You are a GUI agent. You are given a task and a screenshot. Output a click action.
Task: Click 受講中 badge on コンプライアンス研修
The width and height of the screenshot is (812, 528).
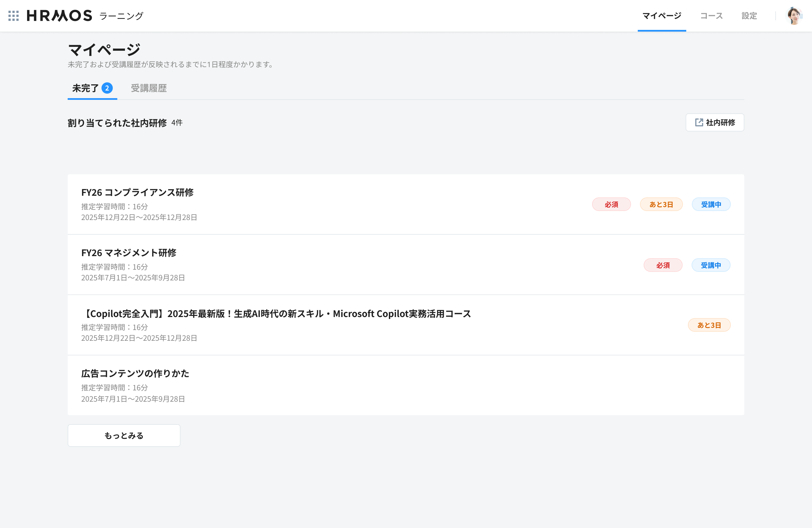pos(711,204)
